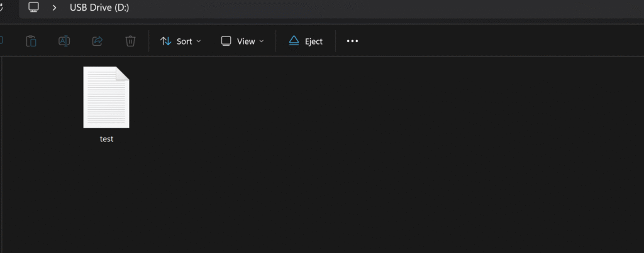The image size is (644, 253).
Task: Click the Rename icon in toolbar
Action: tap(64, 41)
